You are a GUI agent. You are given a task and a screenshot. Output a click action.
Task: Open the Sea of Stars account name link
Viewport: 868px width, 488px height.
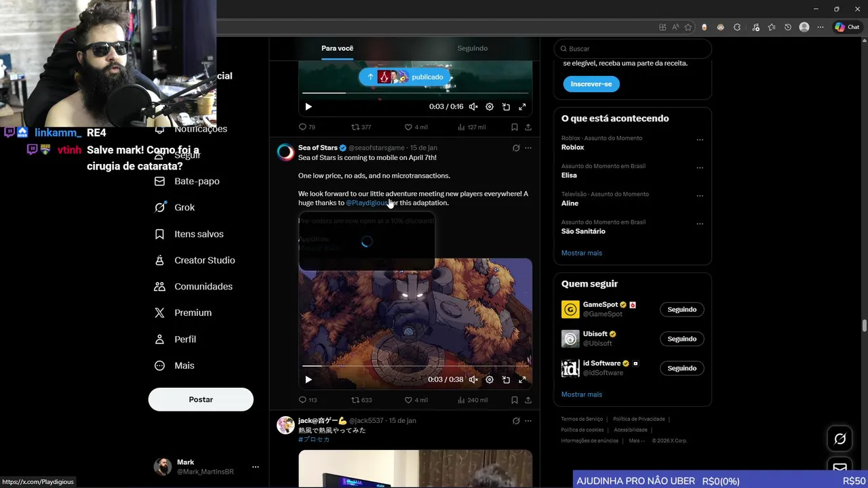[x=318, y=148]
